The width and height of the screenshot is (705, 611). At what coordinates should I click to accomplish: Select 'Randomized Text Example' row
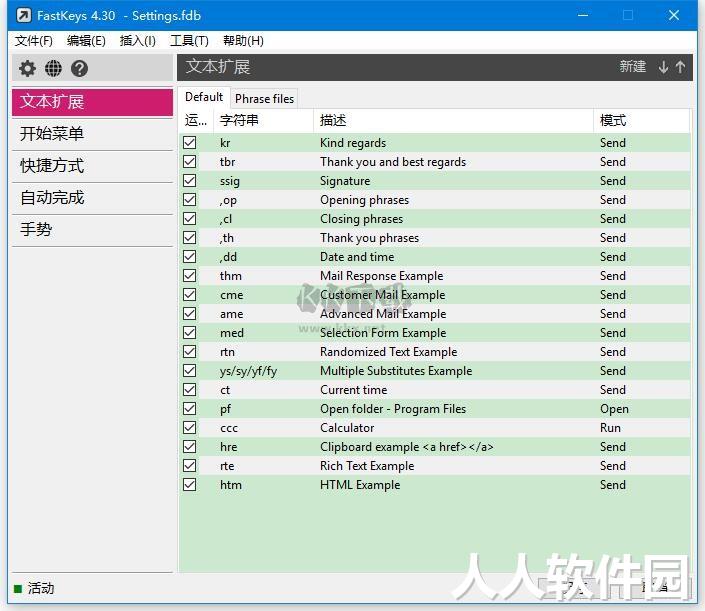point(434,352)
